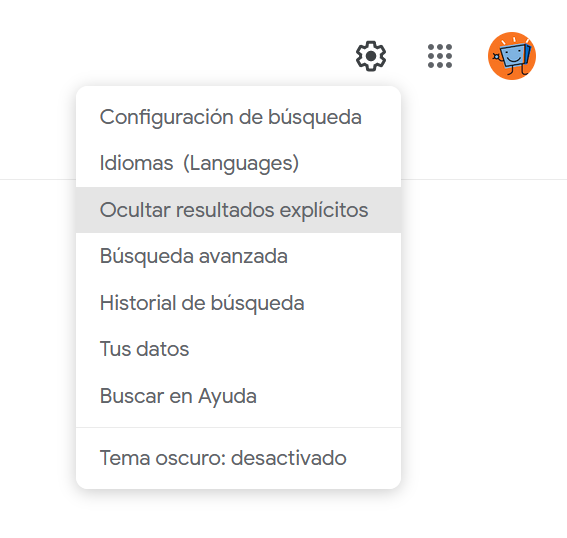Screen dimensions: 567x538
Task: Click Buscar en Ayuda
Action: (x=238, y=396)
